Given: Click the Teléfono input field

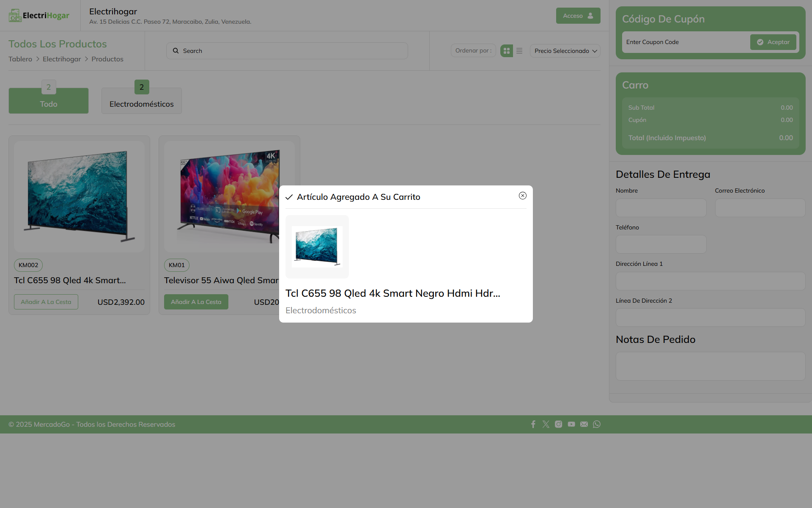Looking at the screenshot, I should pyautogui.click(x=661, y=244).
